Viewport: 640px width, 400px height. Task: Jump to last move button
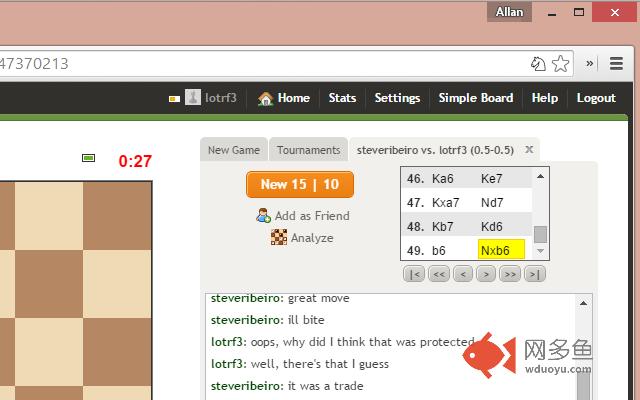point(535,274)
